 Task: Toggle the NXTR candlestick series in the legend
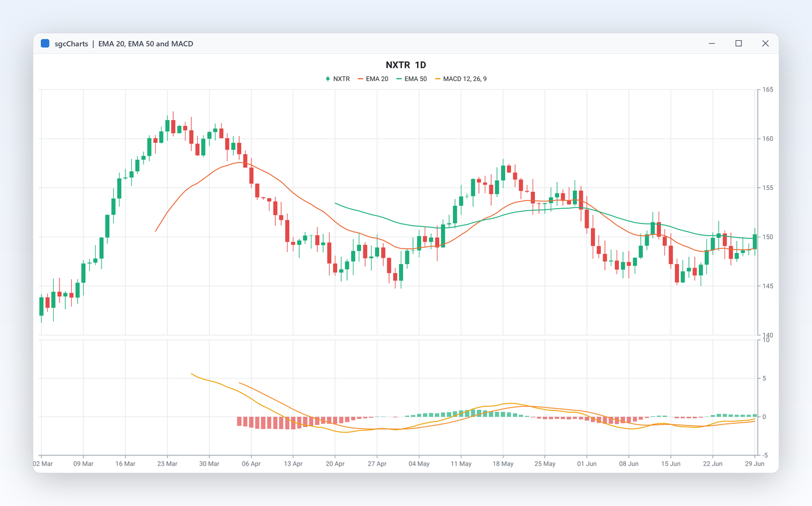pyautogui.click(x=338, y=79)
